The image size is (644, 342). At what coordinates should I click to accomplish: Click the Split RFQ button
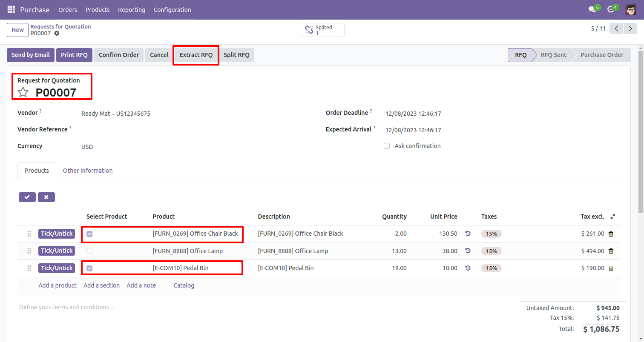point(236,55)
